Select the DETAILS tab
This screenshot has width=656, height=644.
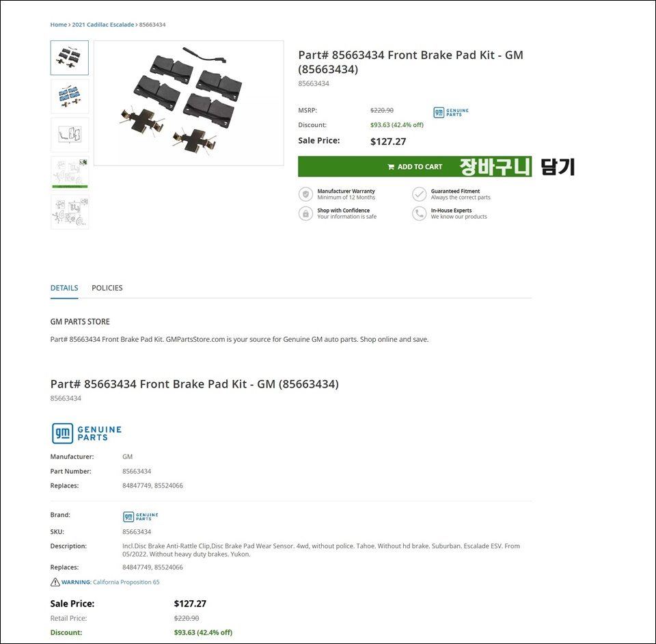64,288
